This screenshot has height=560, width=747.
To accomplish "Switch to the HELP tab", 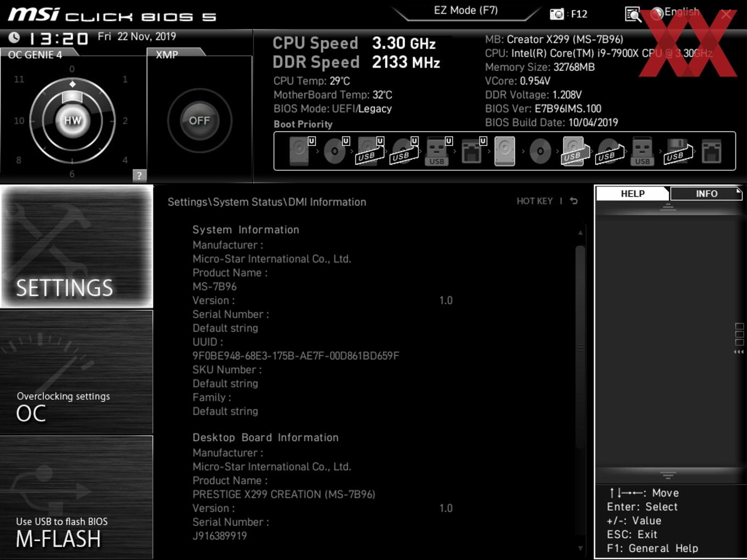I will (633, 194).
